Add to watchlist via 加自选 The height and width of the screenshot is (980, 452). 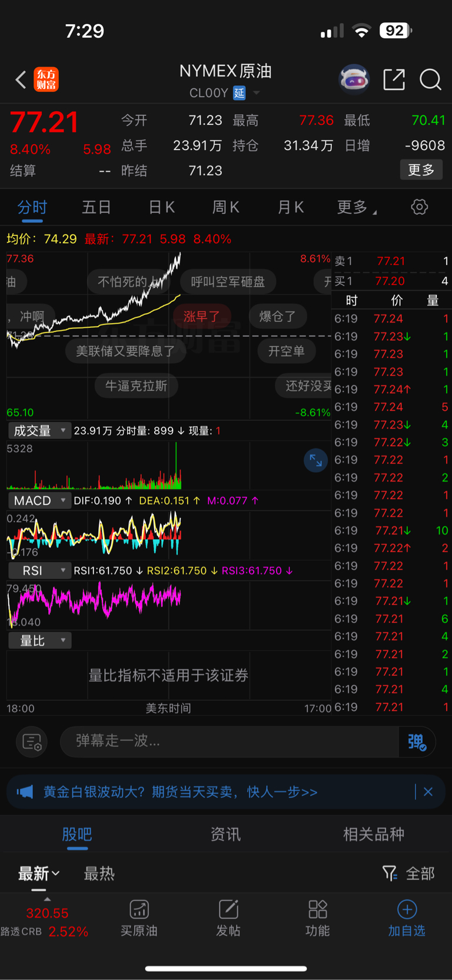[x=407, y=918]
